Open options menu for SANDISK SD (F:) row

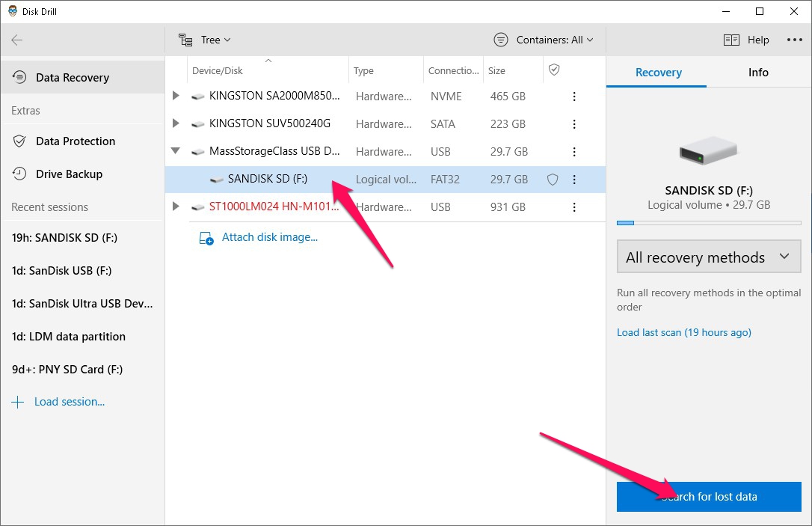pos(573,180)
